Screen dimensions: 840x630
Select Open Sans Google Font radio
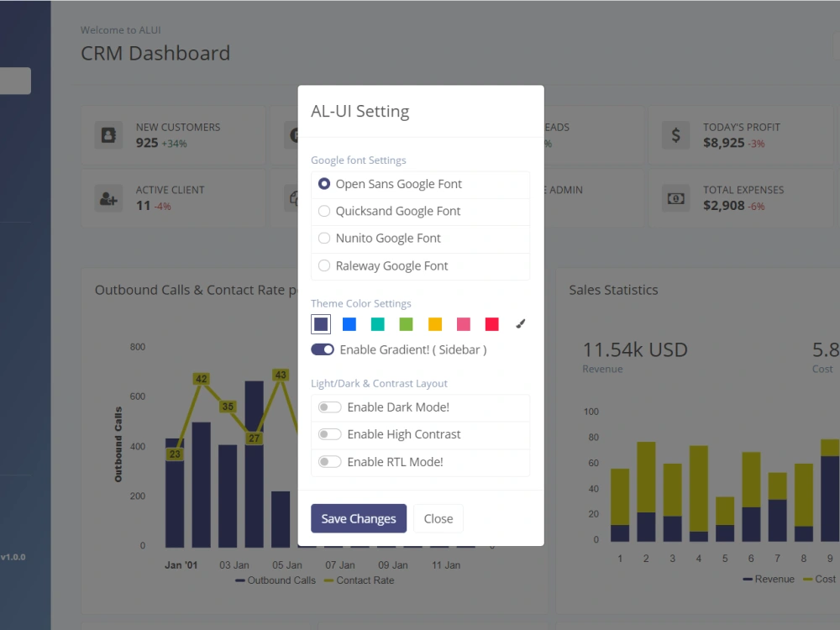[x=324, y=184]
